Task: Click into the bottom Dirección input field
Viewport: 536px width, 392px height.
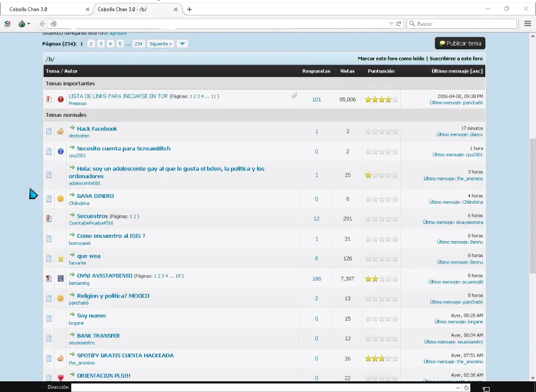Action: tap(262, 388)
